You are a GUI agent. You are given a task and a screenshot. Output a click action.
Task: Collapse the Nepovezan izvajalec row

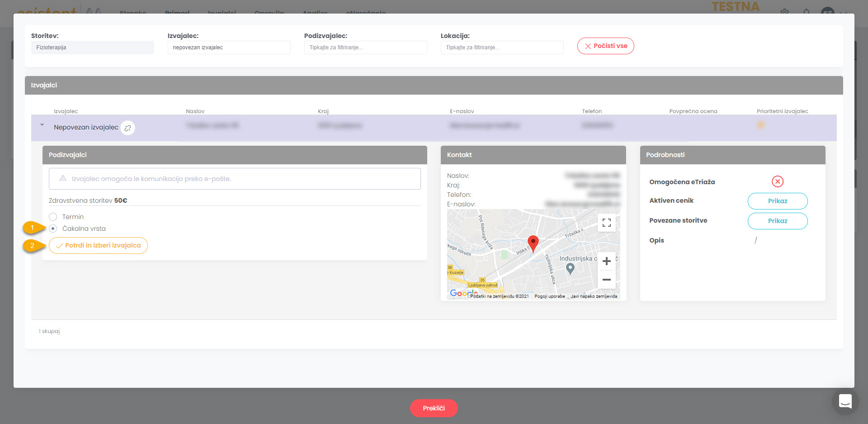tap(42, 125)
